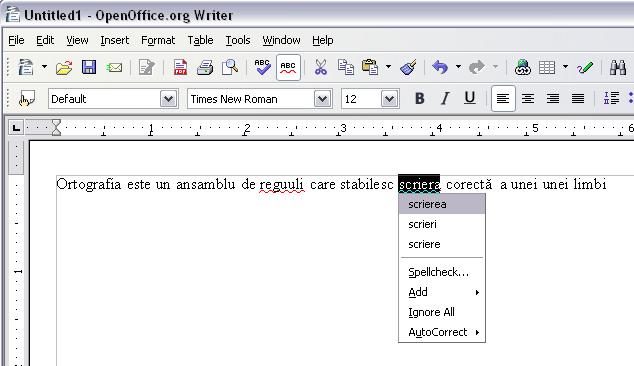Open the Edit menu
634x366 pixels.
tap(45, 40)
